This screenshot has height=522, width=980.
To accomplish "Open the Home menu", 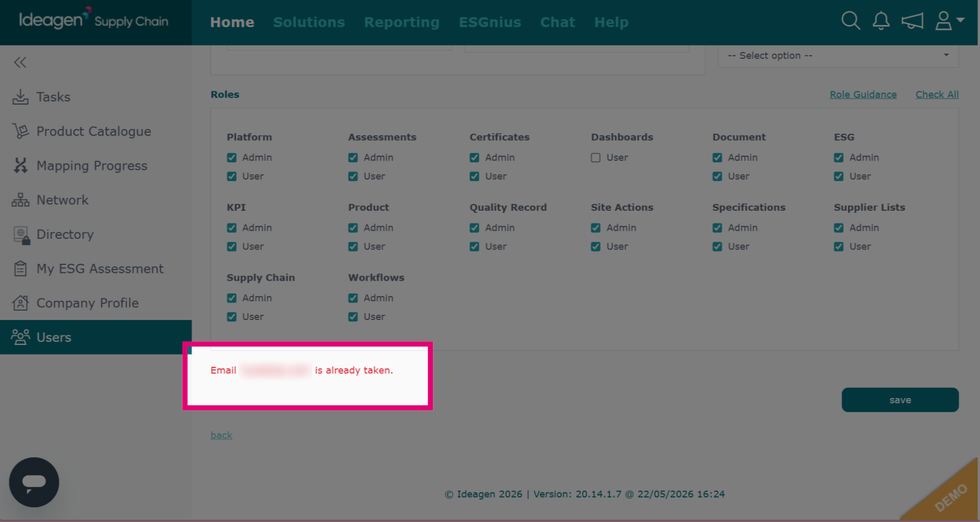I will point(232,22).
